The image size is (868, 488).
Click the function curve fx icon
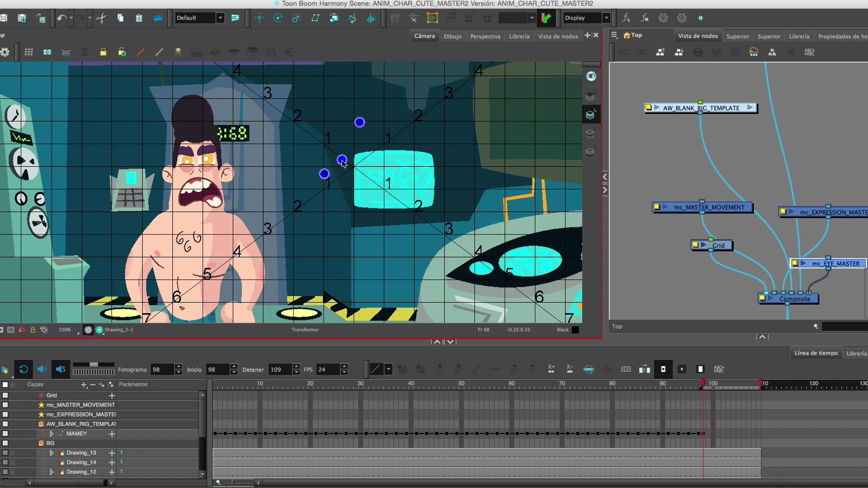pos(626,18)
